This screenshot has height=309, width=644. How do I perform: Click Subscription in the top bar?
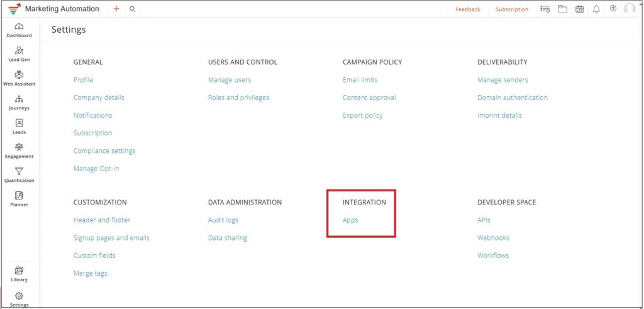511,9
